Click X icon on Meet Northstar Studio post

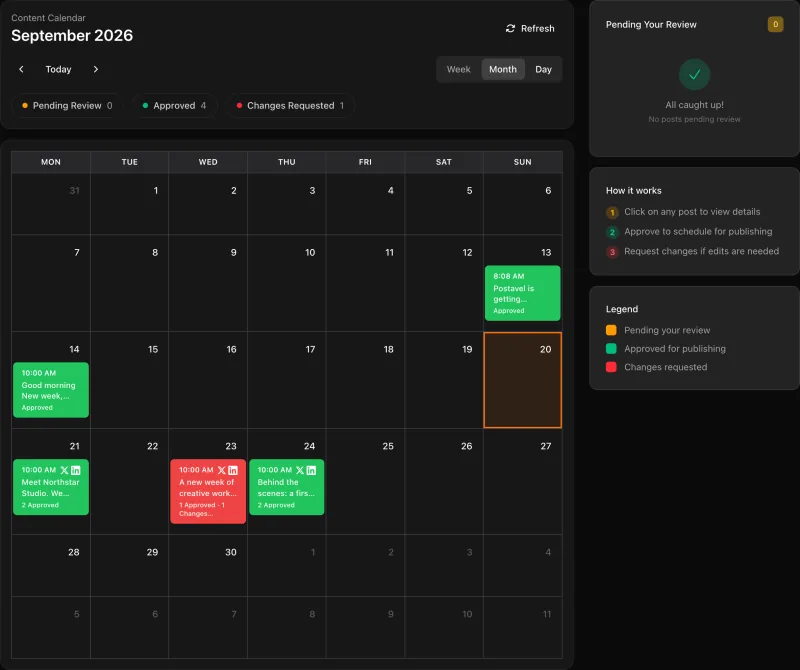pyautogui.click(x=64, y=470)
